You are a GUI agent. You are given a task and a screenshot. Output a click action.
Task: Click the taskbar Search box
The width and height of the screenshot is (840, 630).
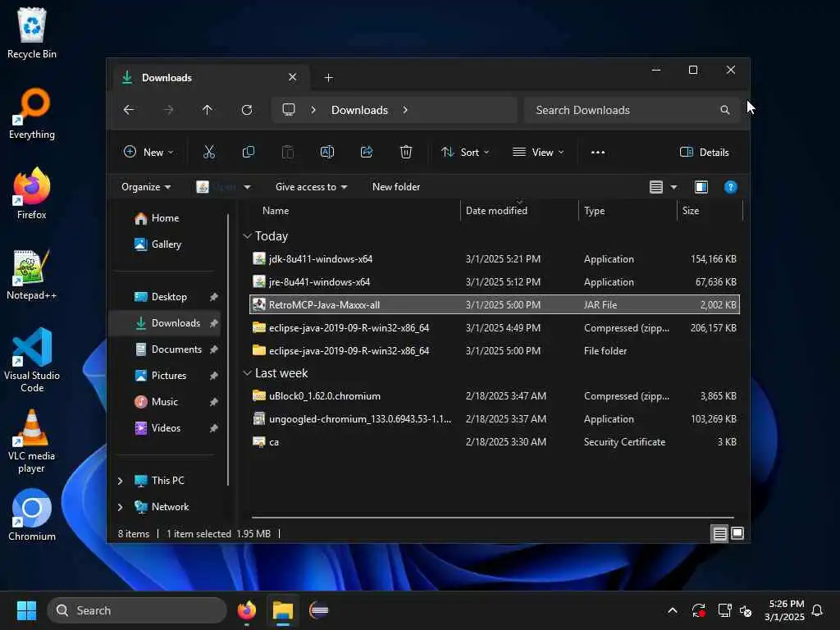137,610
